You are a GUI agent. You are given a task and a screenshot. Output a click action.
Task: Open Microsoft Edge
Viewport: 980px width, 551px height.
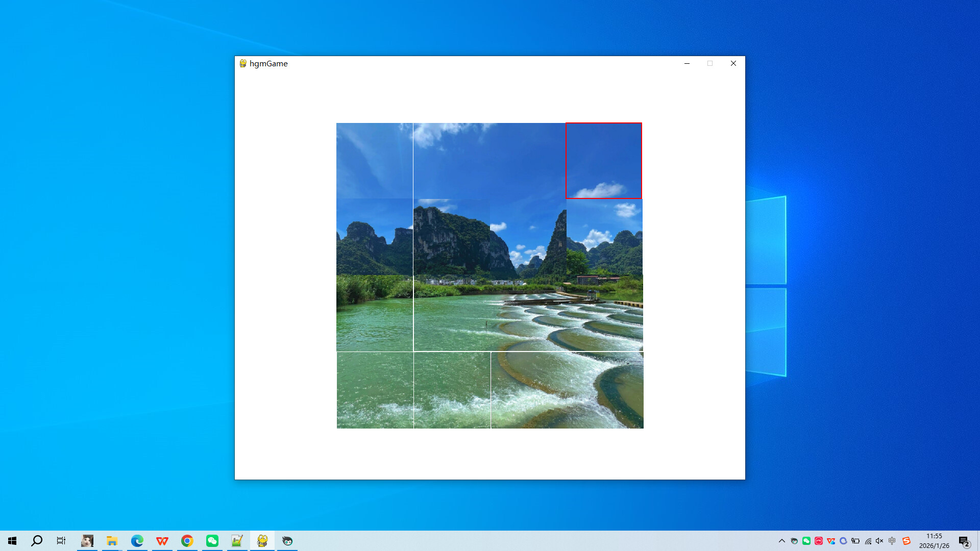point(136,540)
